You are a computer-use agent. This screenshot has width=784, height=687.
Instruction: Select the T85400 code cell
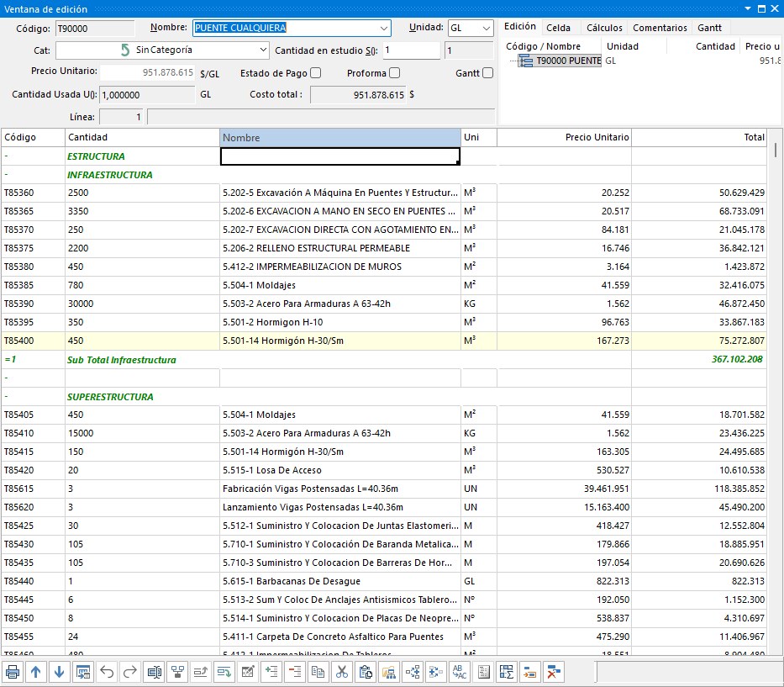click(x=33, y=341)
